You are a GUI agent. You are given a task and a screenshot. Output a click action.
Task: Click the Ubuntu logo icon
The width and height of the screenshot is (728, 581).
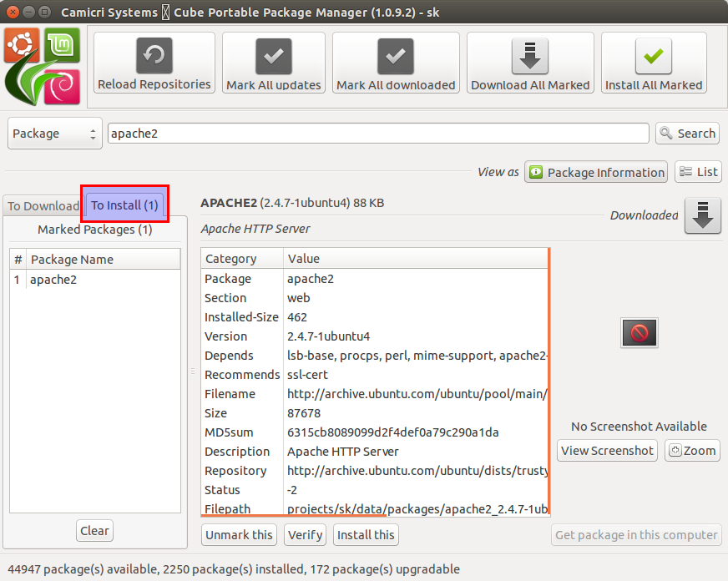(21, 44)
